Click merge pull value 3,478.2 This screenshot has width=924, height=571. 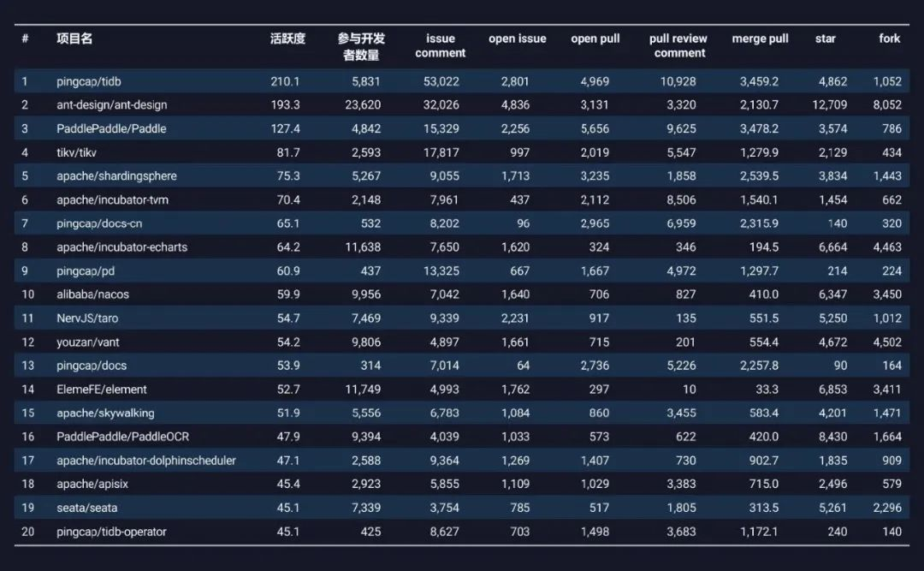[760, 128]
